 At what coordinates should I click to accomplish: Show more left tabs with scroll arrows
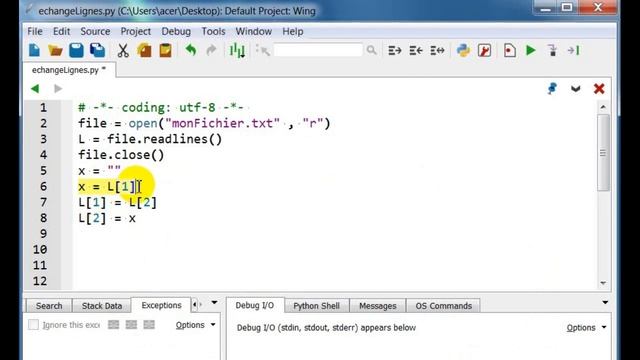pos(197,304)
